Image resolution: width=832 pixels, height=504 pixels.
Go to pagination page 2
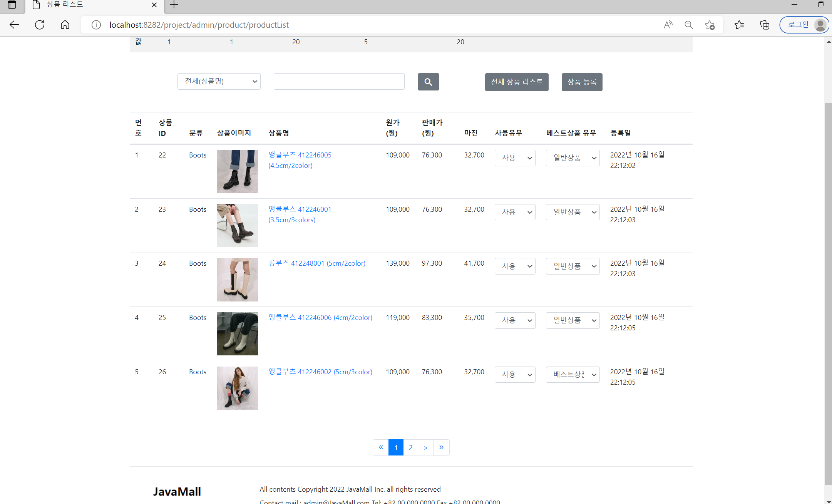[410, 447]
